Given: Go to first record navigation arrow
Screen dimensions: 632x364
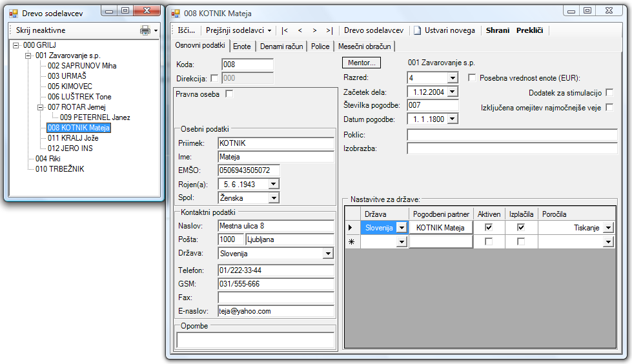Looking at the screenshot, I should point(285,30).
